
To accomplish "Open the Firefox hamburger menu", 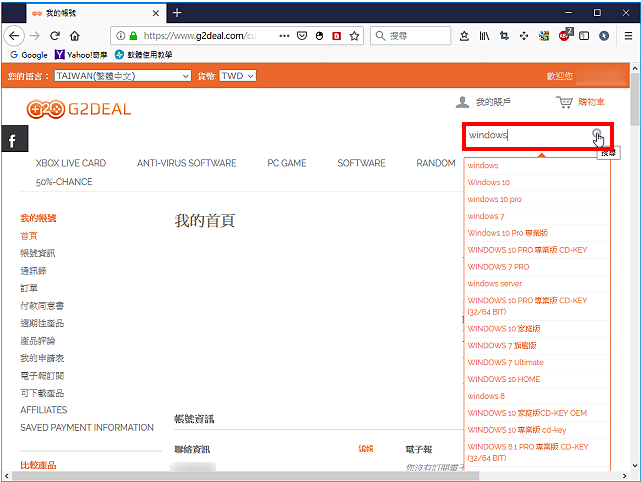I will coord(628,36).
